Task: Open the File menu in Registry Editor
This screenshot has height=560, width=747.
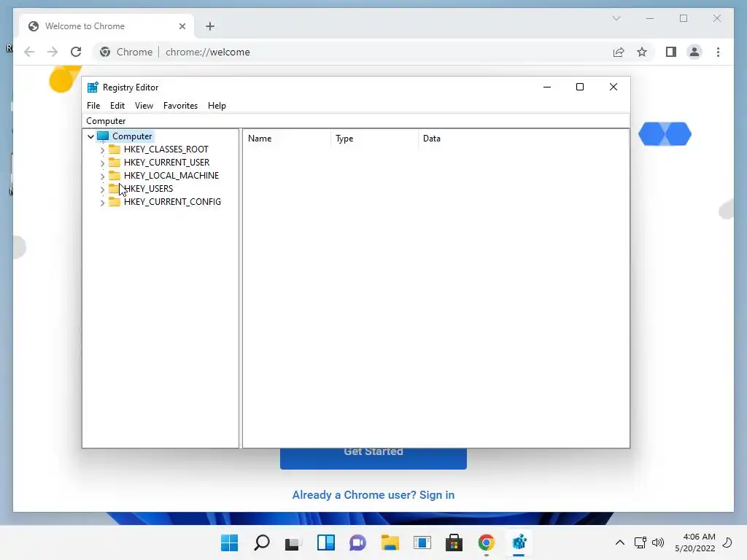Action: click(93, 106)
